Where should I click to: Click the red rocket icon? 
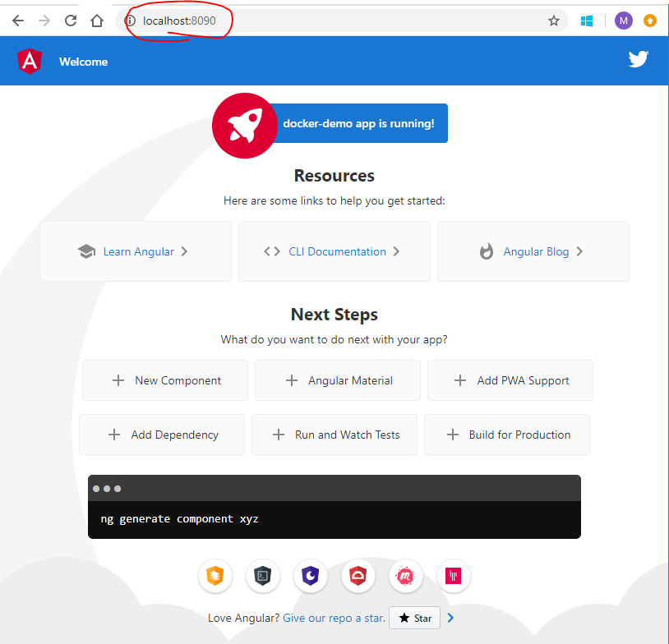[x=245, y=126]
